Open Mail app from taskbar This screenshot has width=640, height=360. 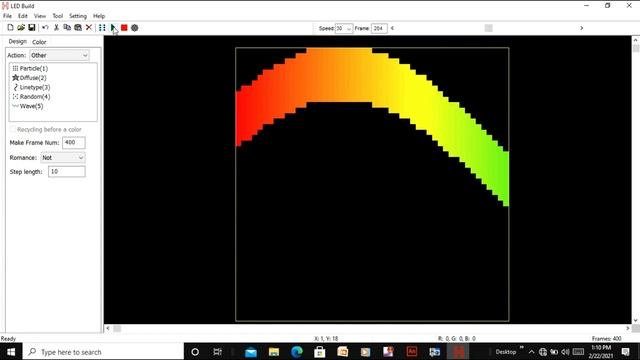[x=251, y=352]
